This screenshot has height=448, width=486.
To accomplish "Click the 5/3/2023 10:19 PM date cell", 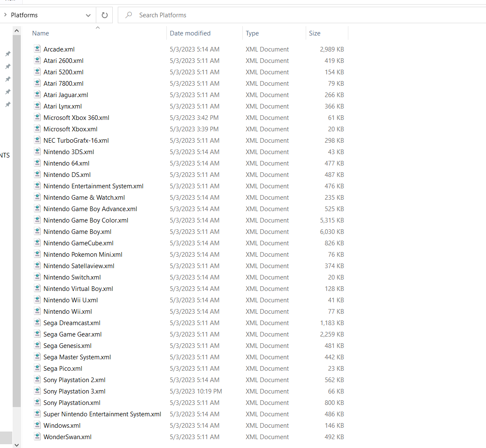I will point(196,391).
